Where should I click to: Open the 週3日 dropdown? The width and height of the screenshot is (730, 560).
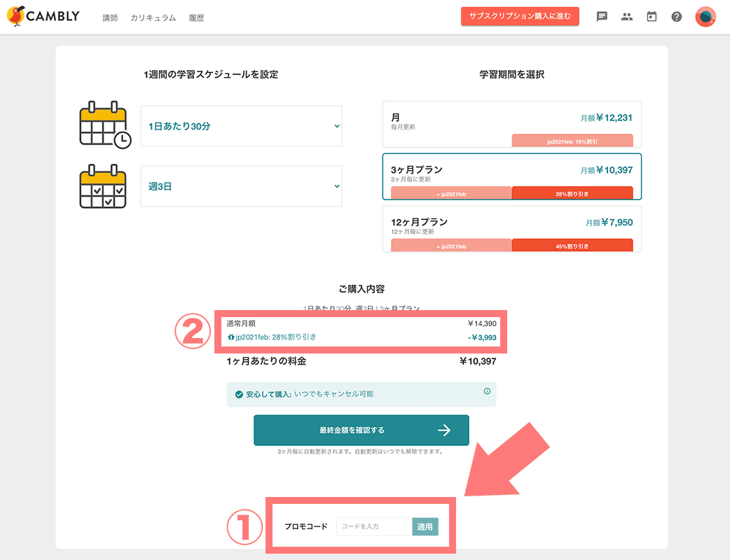coord(241,186)
